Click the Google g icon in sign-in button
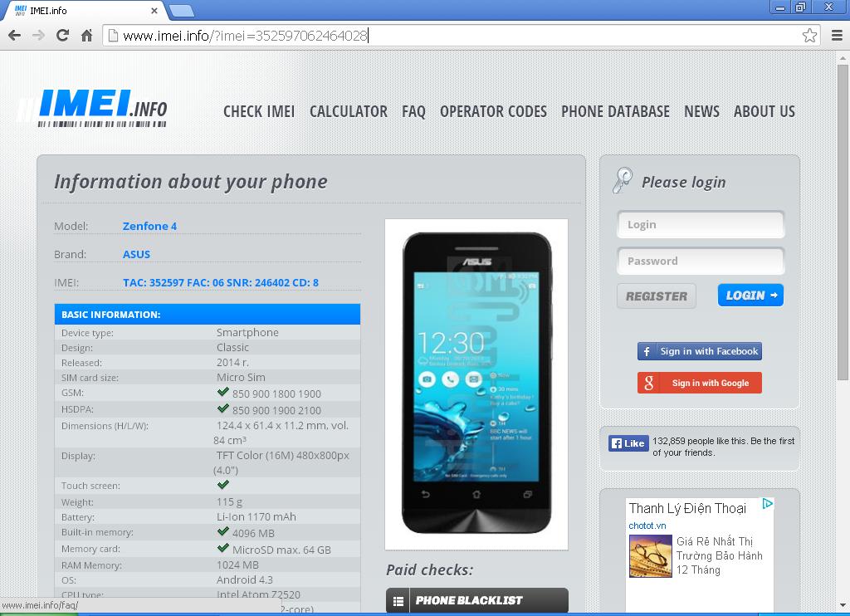Image resolution: width=850 pixels, height=616 pixels. point(648,383)
